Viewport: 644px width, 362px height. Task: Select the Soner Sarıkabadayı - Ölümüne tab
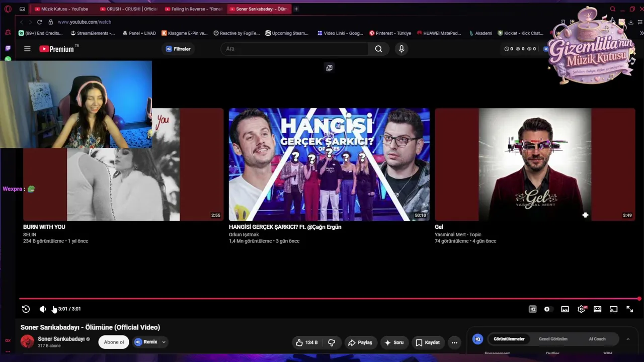click(x=258, y=9)
